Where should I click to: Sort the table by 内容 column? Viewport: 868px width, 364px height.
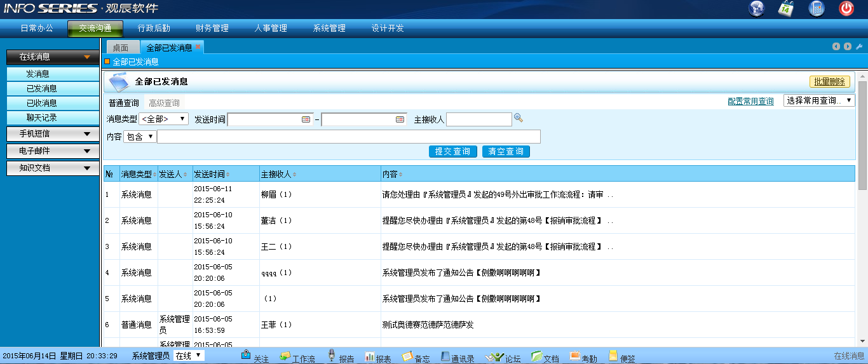click(x=392, y=174)
